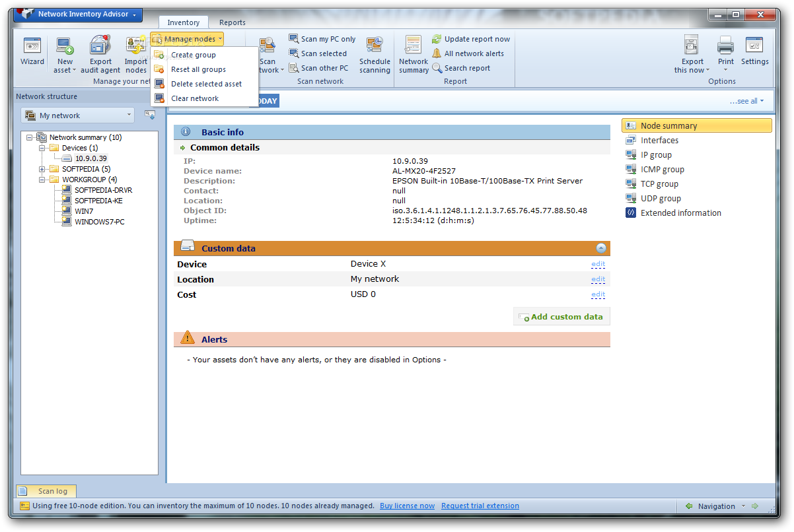The width and height of the screenshot is (794, 532).
Task: Click the Scan selected button
Action: coord(318,53)
